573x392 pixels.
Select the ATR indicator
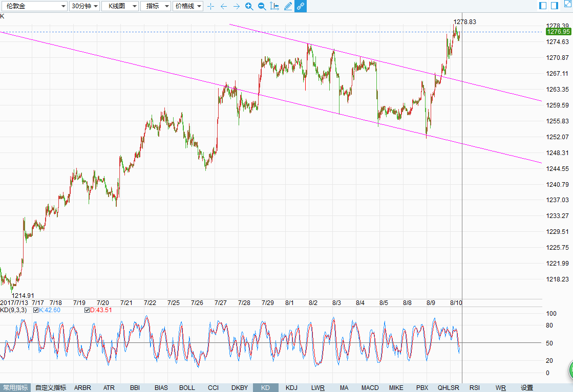pyautogui.click(x=109, y=387)
